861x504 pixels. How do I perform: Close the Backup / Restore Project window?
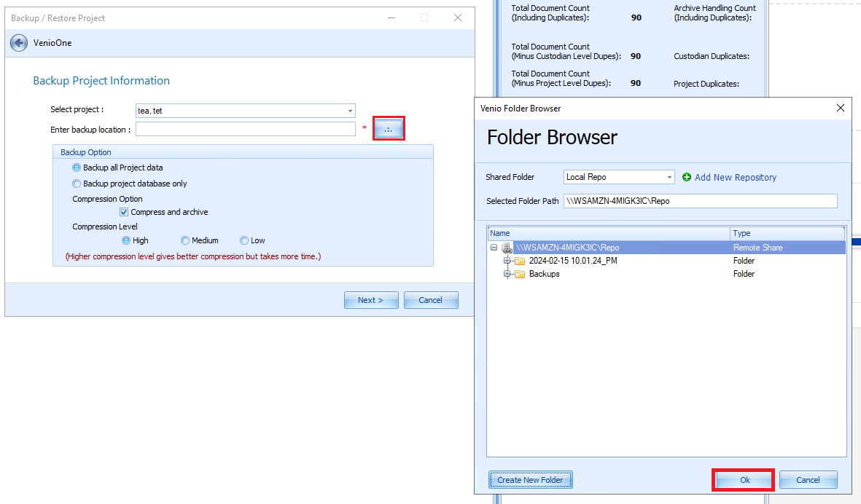tap(457, 17)
